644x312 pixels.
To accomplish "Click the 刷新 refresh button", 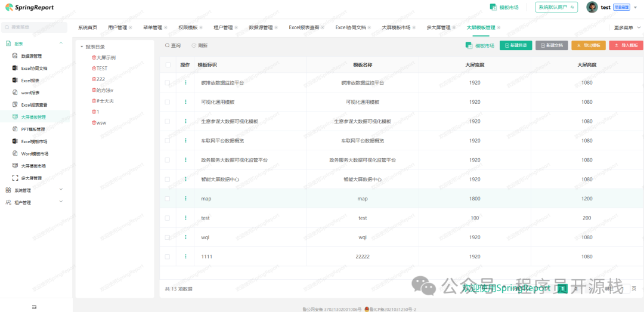I will click(200, 45).
